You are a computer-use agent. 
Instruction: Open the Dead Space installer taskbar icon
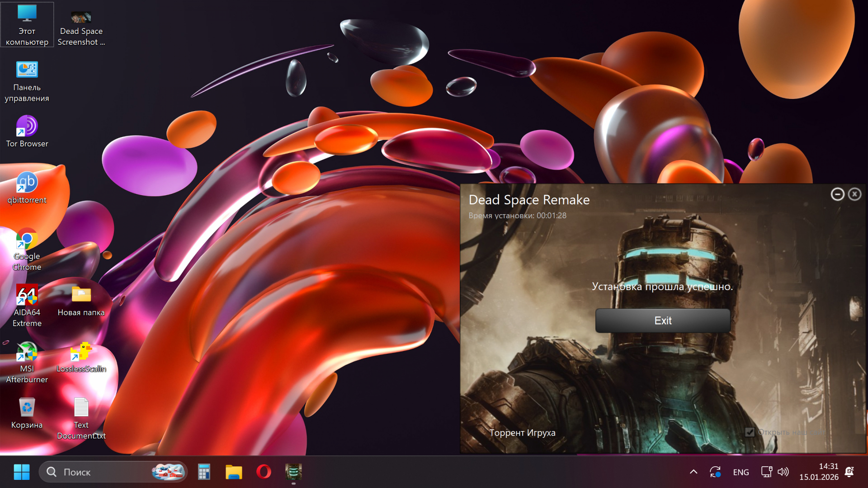pos(293,472)
